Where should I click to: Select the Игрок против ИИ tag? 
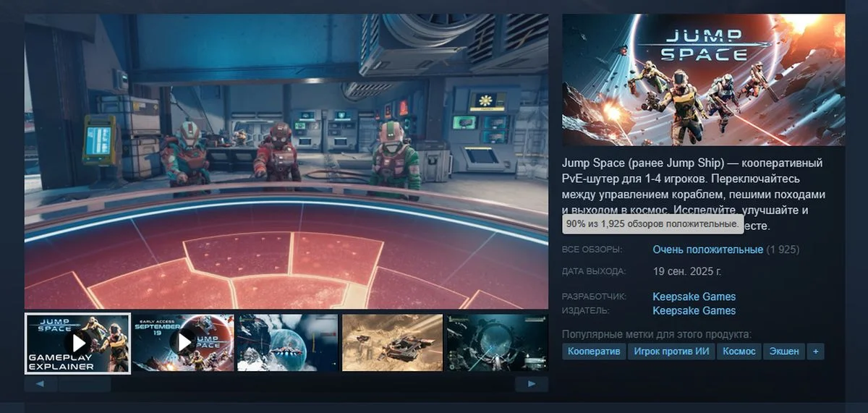pyautogui.click(x=671, y=352)
